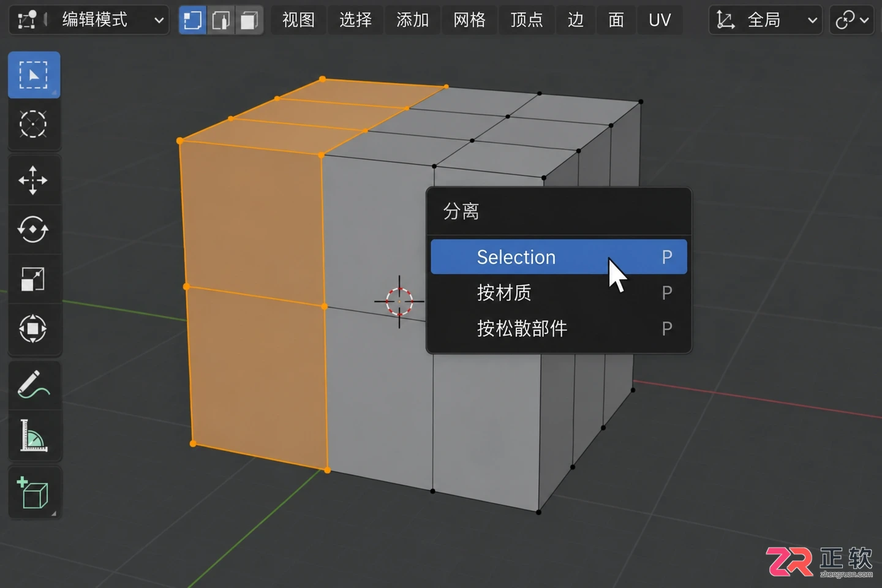Select the Add Cube tool

tap(34, 492)
